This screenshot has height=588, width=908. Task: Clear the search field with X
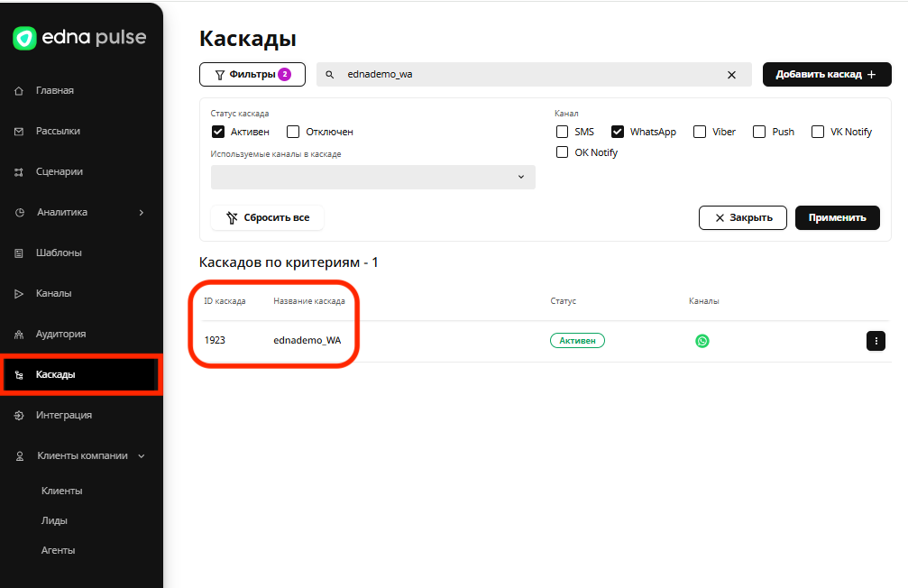click(x=731, y=75)
